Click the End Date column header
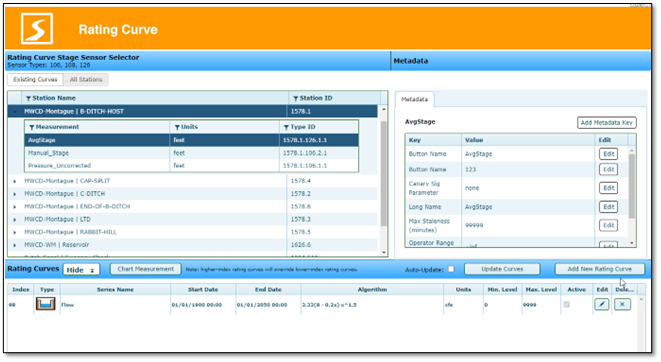This screenshot has width=661, height=362. pos(268,290)
